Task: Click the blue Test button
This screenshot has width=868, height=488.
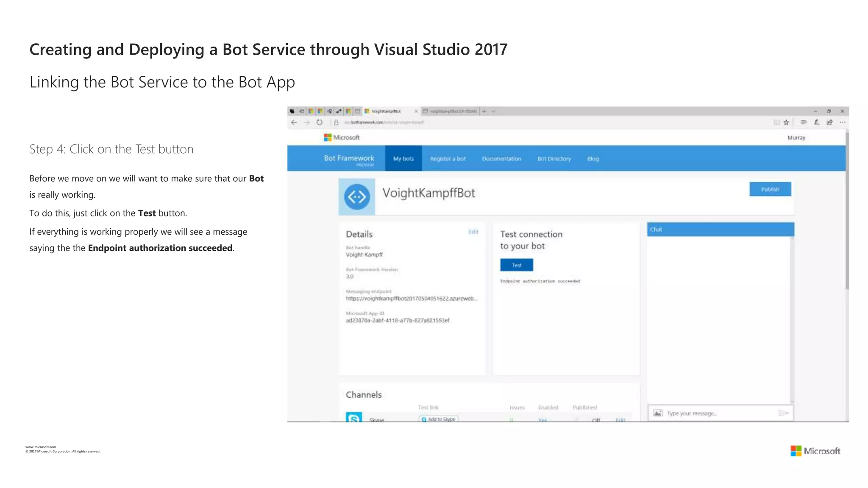Action: click(516, 265)
